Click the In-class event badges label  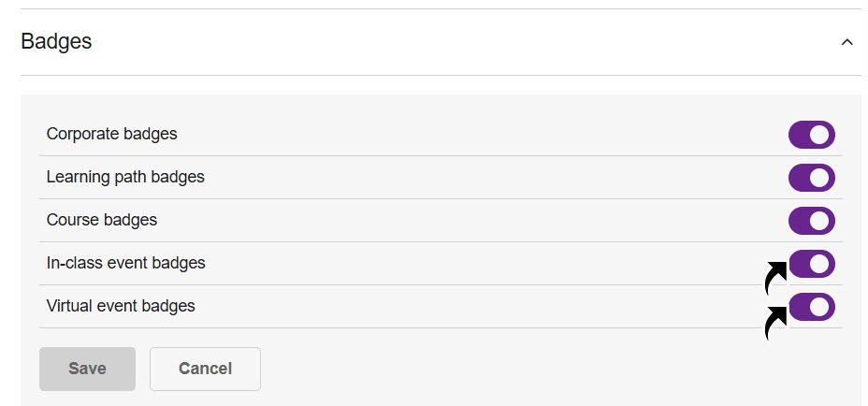pyautogui.click(x=125, y=263)
